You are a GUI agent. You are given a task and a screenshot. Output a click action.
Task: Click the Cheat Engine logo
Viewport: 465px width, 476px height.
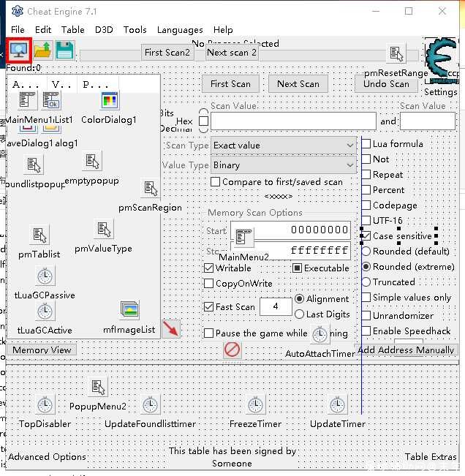tap(442, 61)
